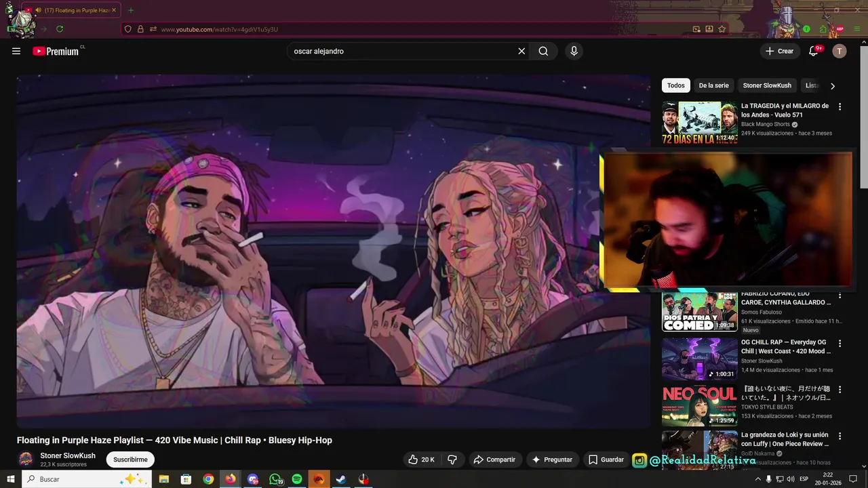Image resolution: width=868 pixels, height=488 pixels.
Task: Run search with magnifier button
Action: pos(543,51)
